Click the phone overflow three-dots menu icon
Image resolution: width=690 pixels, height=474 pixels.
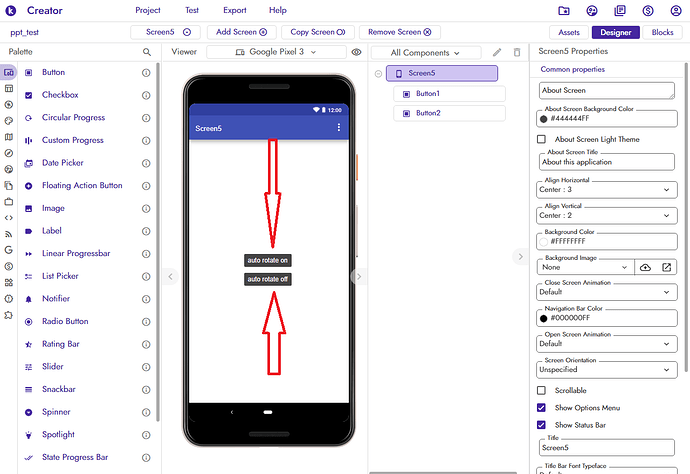[x=339, y=128]
